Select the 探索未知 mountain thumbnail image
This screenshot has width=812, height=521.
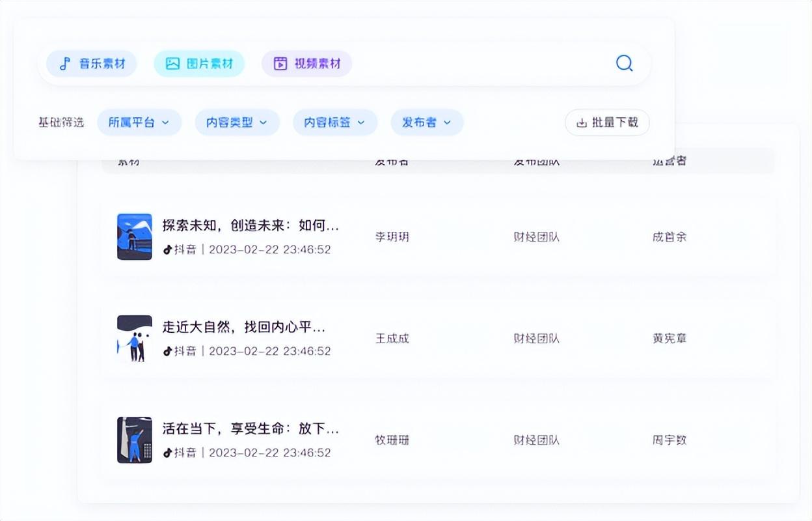135,236
